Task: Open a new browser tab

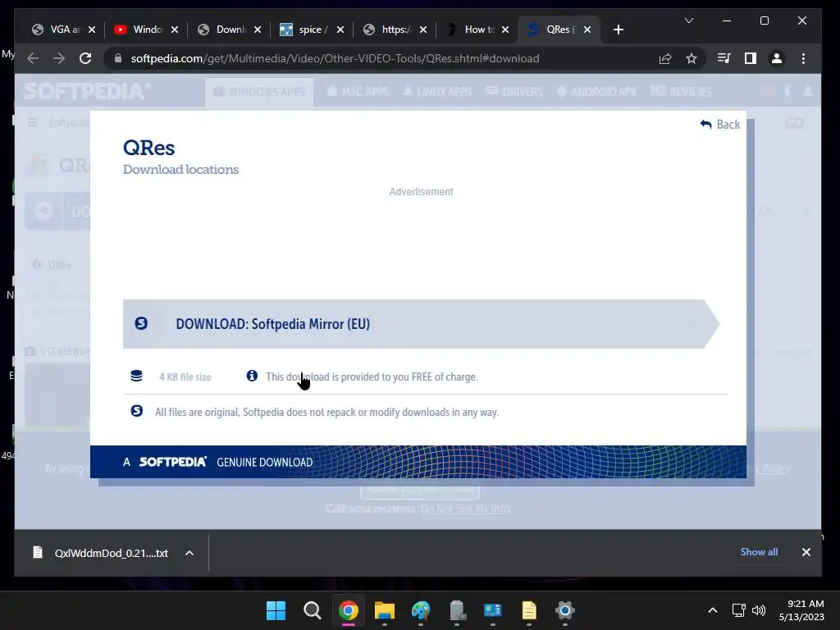Action: (619, 30)
